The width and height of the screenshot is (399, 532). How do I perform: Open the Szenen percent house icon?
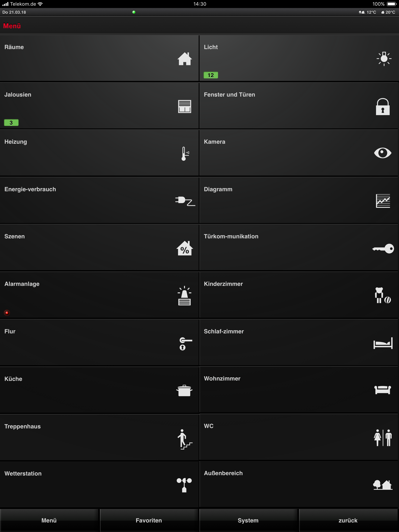(184, 248)
